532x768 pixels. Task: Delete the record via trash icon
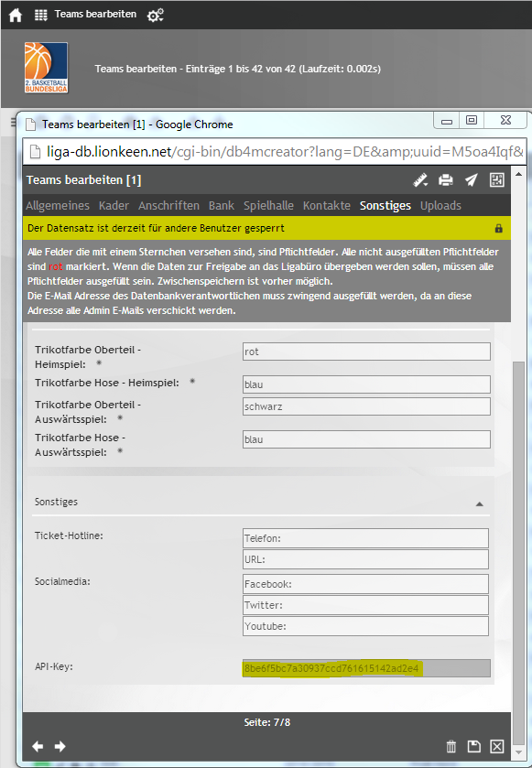(451, 746)
